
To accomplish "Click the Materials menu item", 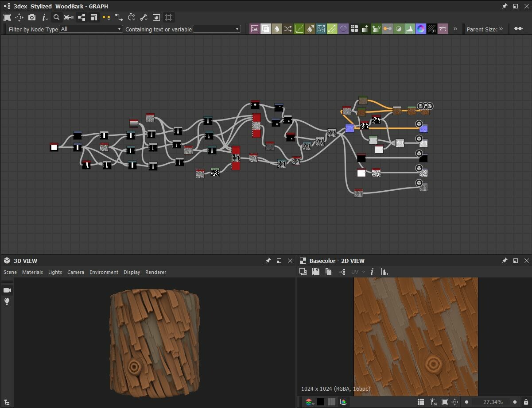I will click(32, 272).
